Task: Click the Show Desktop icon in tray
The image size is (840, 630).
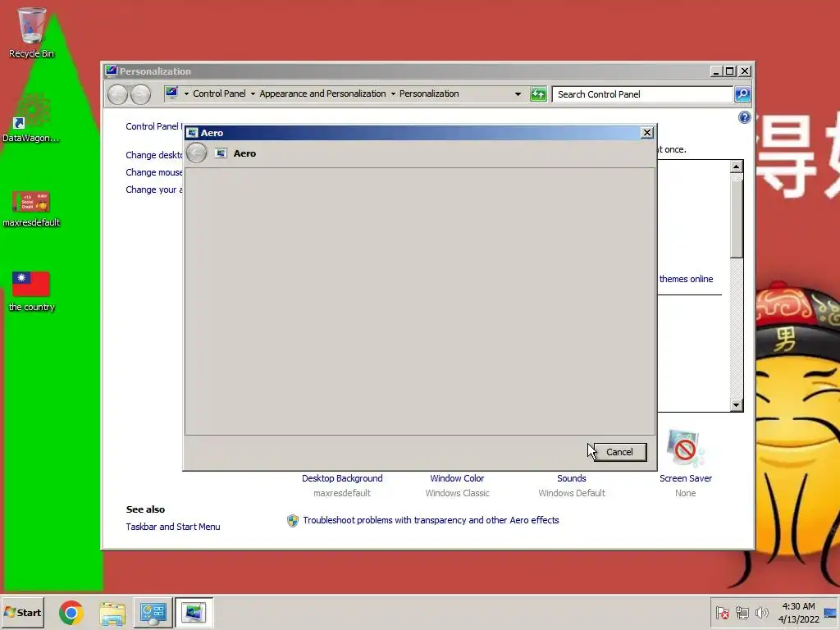Action: [x=831, y=613]
